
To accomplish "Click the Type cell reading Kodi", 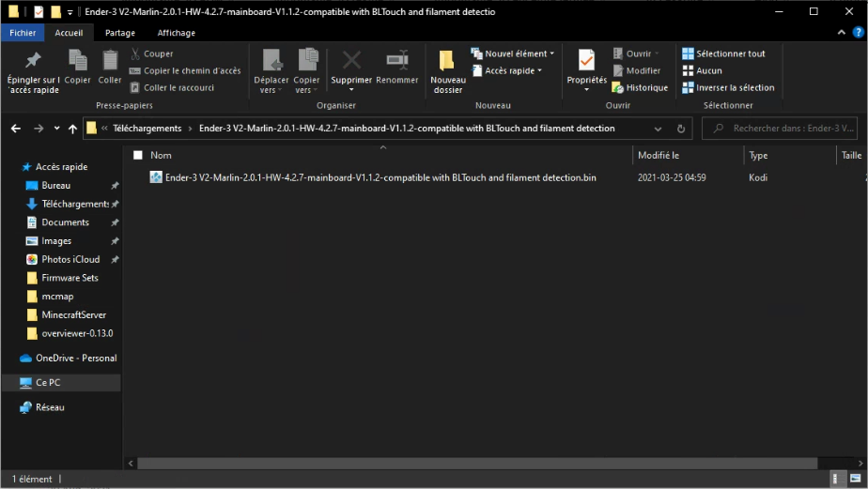I will [758, 177].
